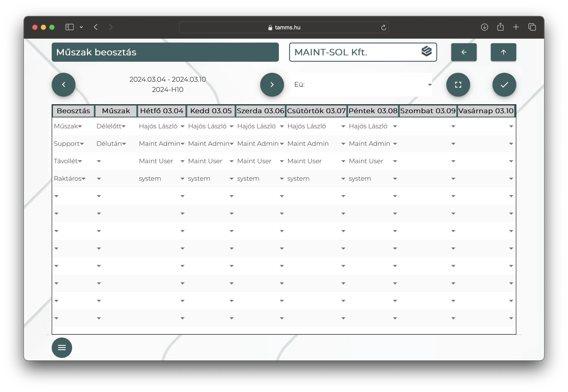Go to previous week with left chevron button
Screen dimensions: 568x392
(x=63, y=85)
